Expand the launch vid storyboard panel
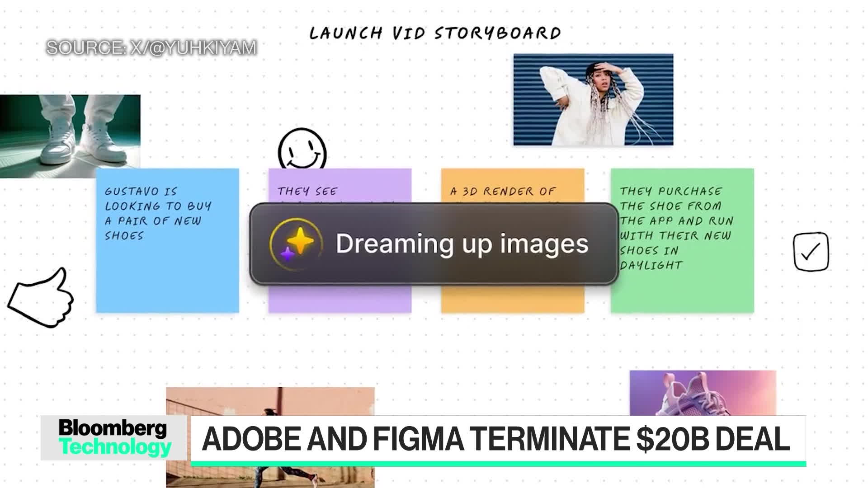 [x=434, y=33]
